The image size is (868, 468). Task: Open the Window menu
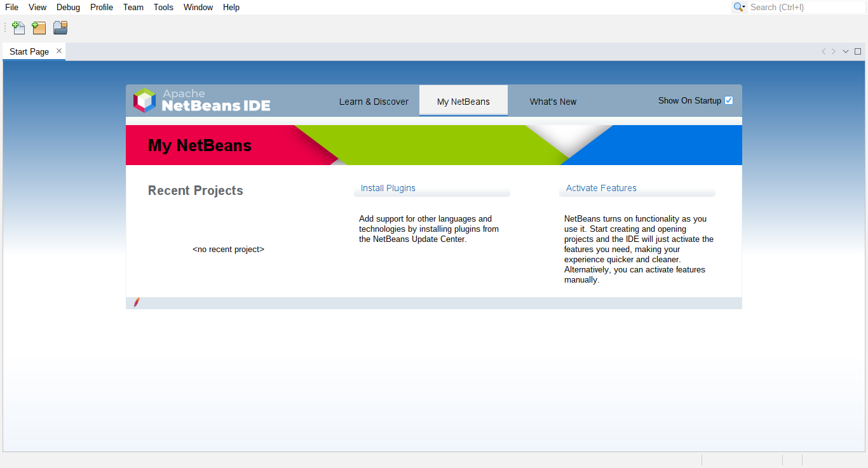tap(198, 7)
